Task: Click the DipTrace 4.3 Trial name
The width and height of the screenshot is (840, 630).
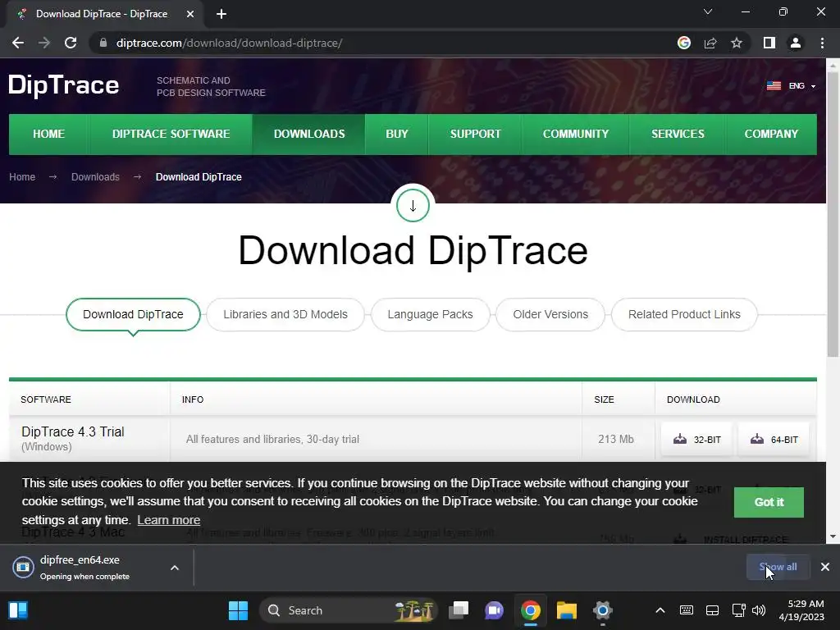Action: (73, 431)
